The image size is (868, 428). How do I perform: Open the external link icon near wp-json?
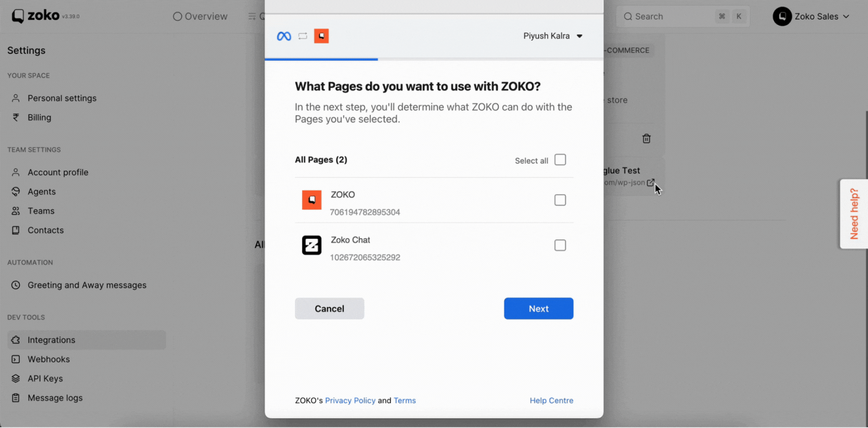651,183
